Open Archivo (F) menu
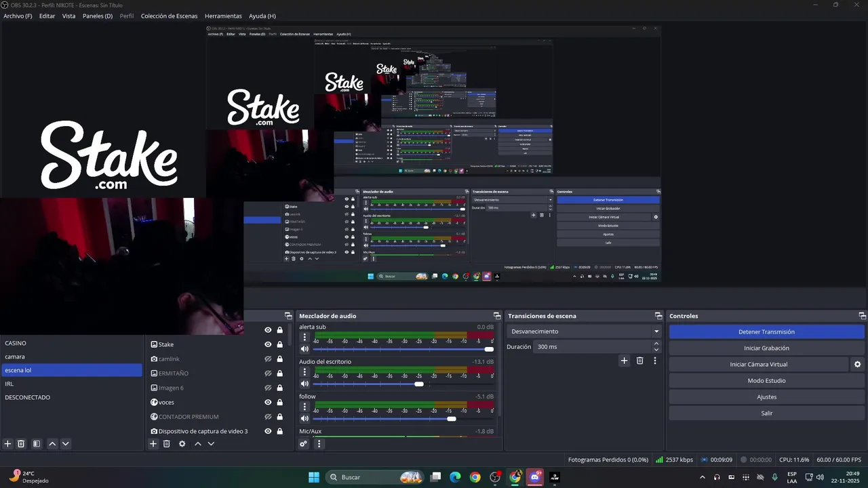The height and width of the screenshot is (488, 868). (x=18, y=16)
